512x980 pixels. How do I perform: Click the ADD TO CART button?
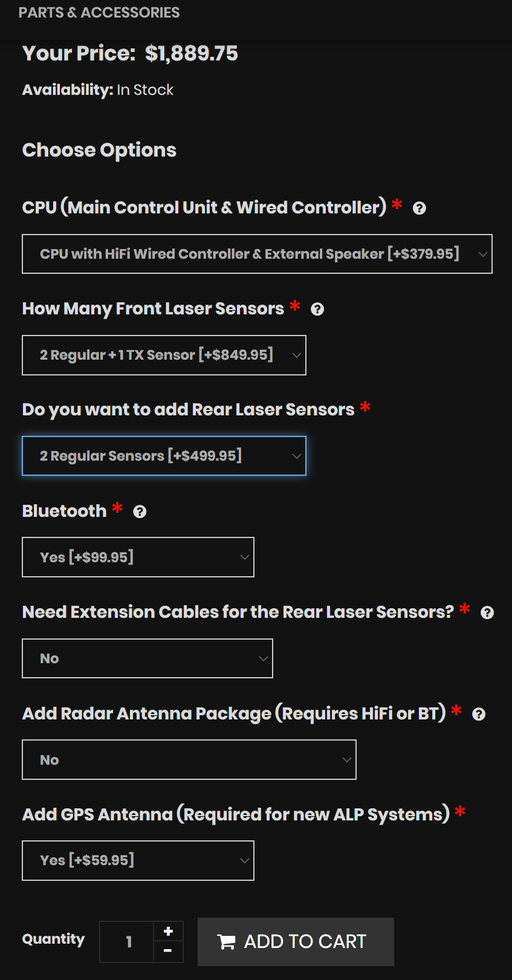click(296, 942)
